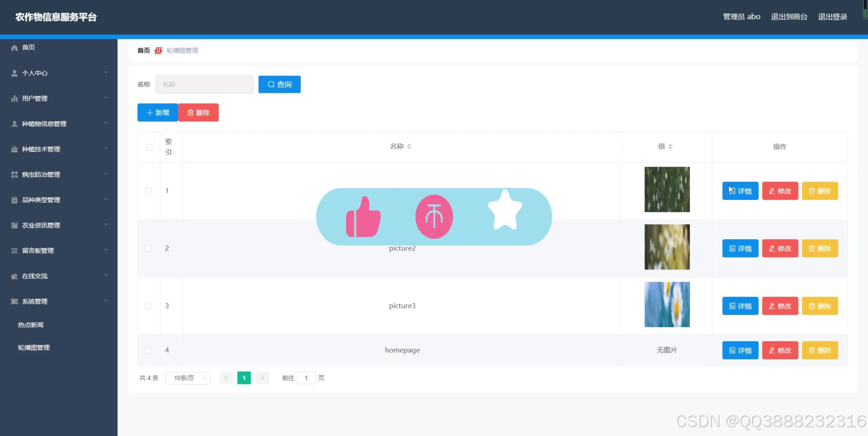The width and height of the screenshot is (868, 436).
Task: Click the name column sort arrows
Action: coord(409,147)
